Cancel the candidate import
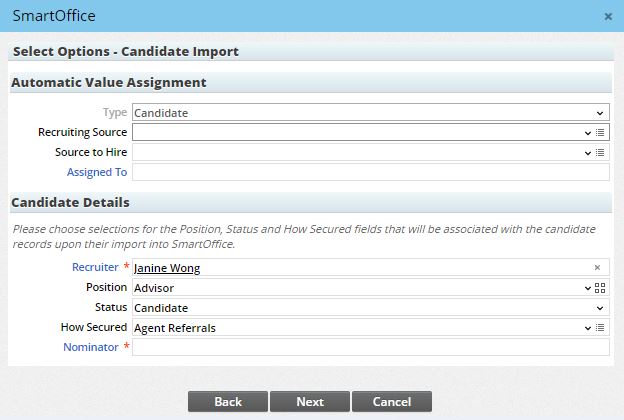The image size is (624, 420). [392, 401]
